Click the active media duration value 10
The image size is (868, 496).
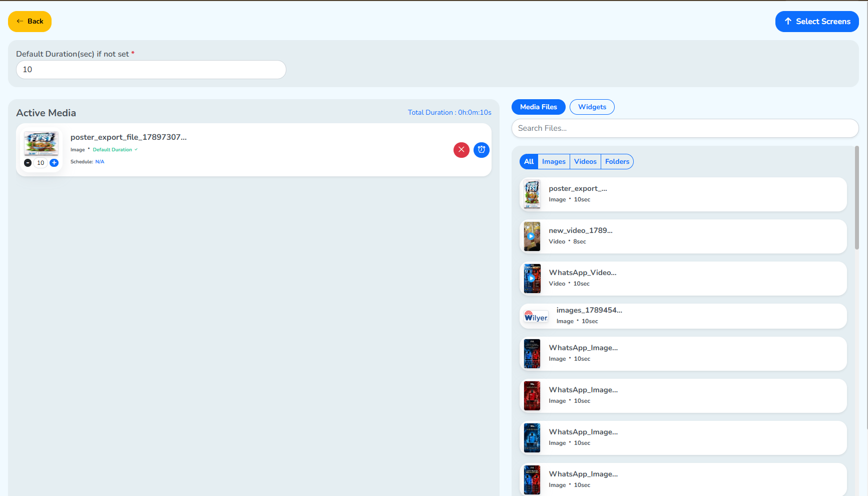(x=41, y=163)
